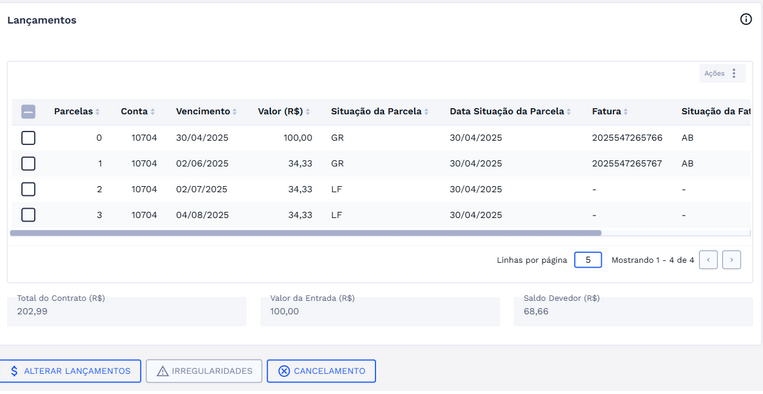
Task: Click GR status in parcela 0 row
Action: coord(337,138)
